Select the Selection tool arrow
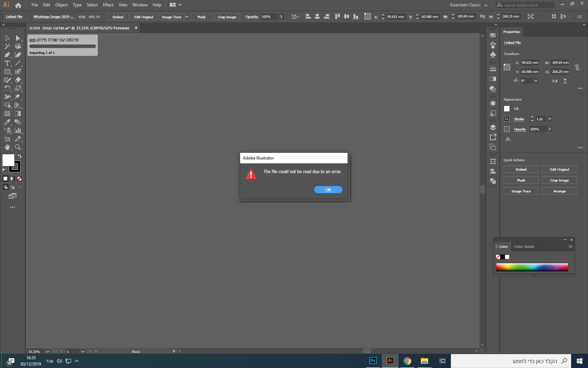 pos(7,38)
